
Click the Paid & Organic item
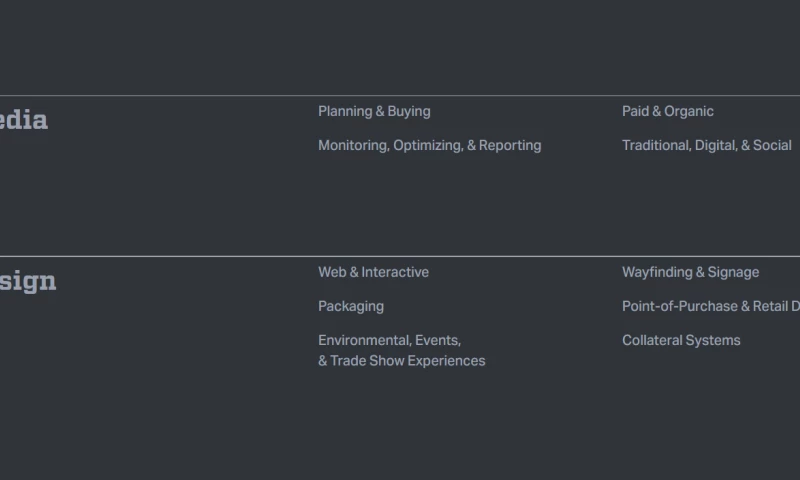pyautogui.click(x=667, y=112)
